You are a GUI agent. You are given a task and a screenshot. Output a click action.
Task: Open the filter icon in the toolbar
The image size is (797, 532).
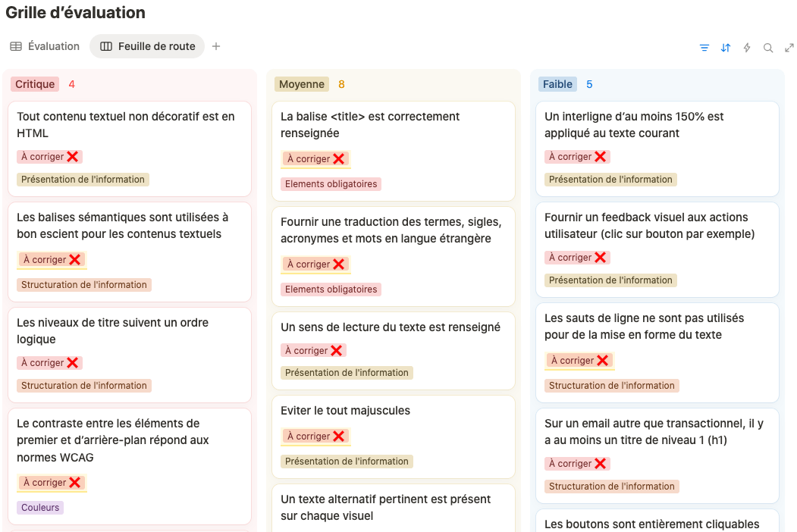704,48
